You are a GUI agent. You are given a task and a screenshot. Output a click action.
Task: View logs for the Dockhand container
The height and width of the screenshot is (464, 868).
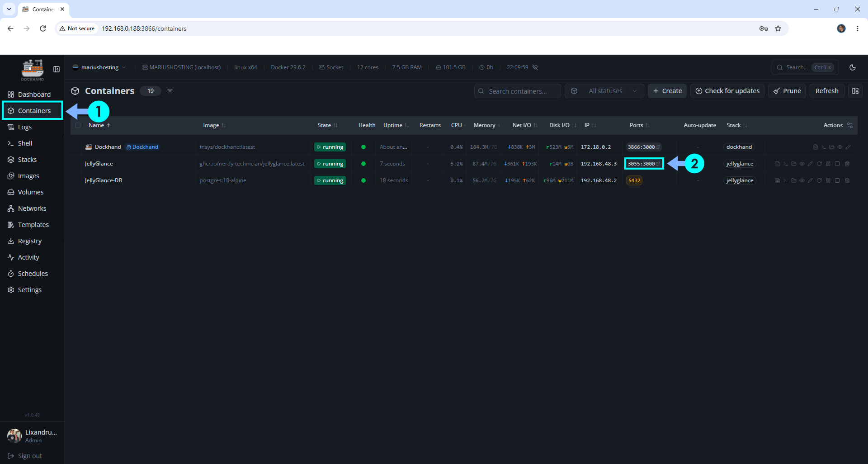point(815,147)
